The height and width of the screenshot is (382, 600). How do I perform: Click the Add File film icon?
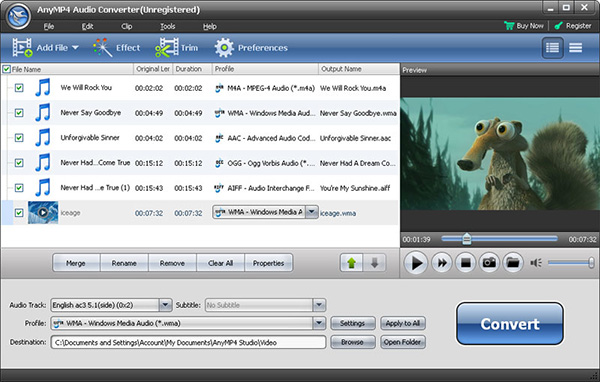(x=22, y=48)
